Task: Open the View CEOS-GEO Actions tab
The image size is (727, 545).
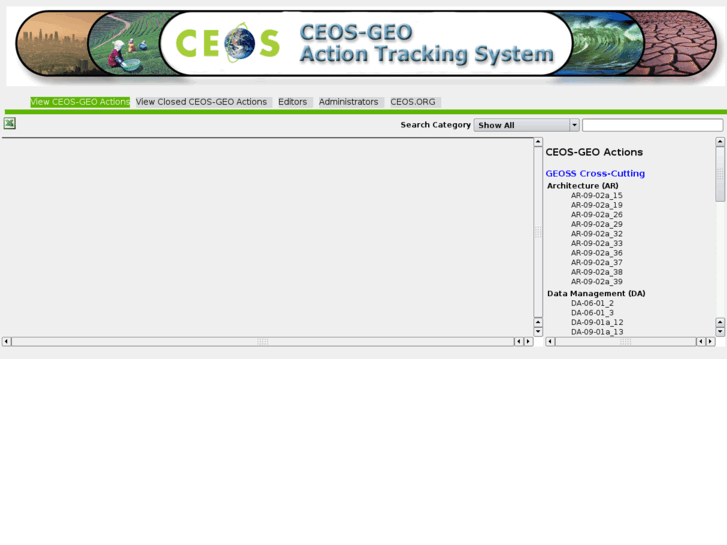Action: (x=80, y=102)
